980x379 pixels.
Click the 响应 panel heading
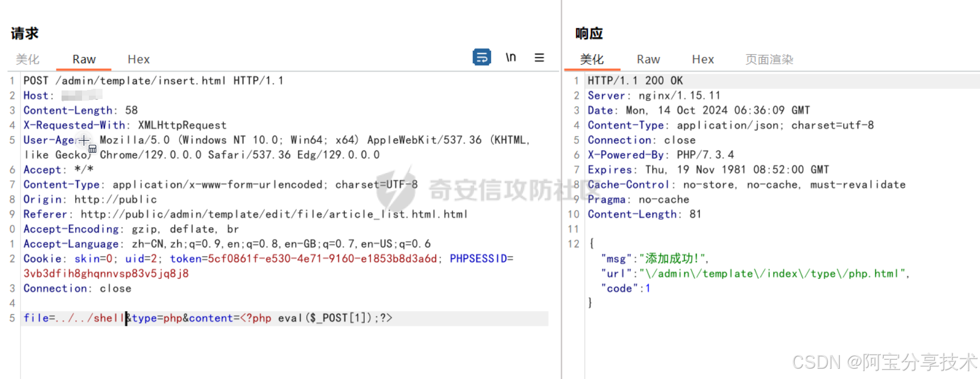[x=589, y=33]
